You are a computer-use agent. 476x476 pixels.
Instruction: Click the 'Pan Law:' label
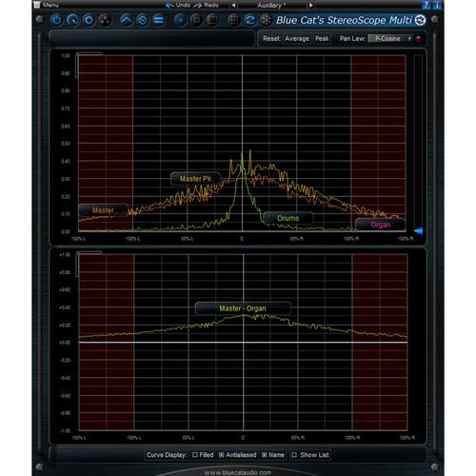pyautogui.click(x=352, y=38)
